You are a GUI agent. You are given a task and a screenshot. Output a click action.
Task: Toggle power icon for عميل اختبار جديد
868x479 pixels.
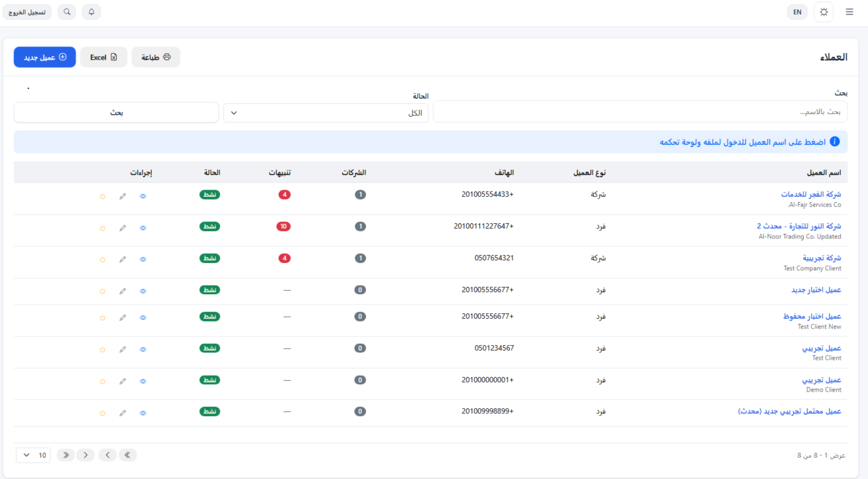102,292
